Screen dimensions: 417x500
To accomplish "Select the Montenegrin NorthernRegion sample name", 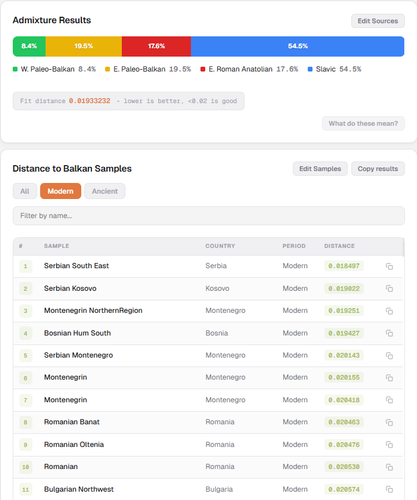I will [x=93, y=311].
